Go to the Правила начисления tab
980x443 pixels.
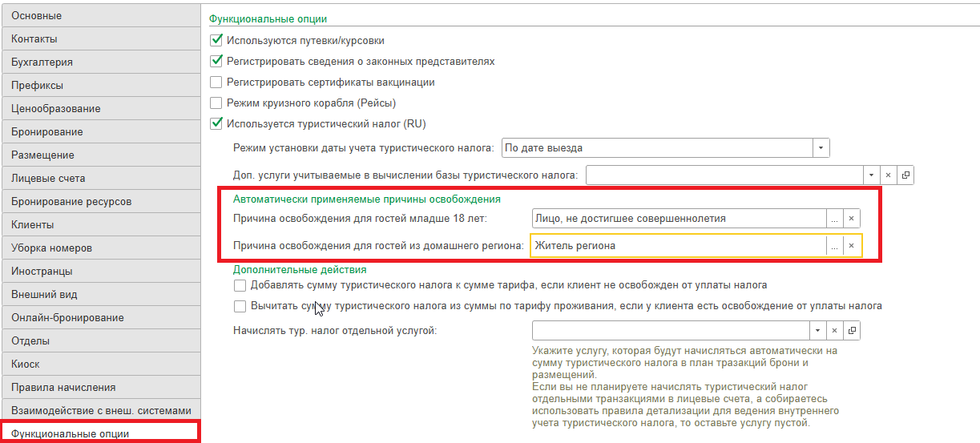(x=99, y=388)
